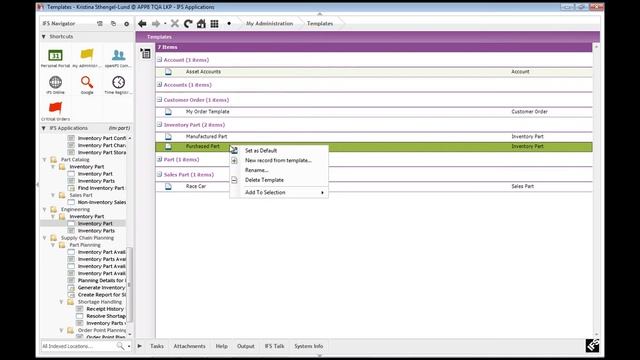Refresh the page with the circular arrow
The width and height of the screenshot is (640, 360).
(188, 24)
